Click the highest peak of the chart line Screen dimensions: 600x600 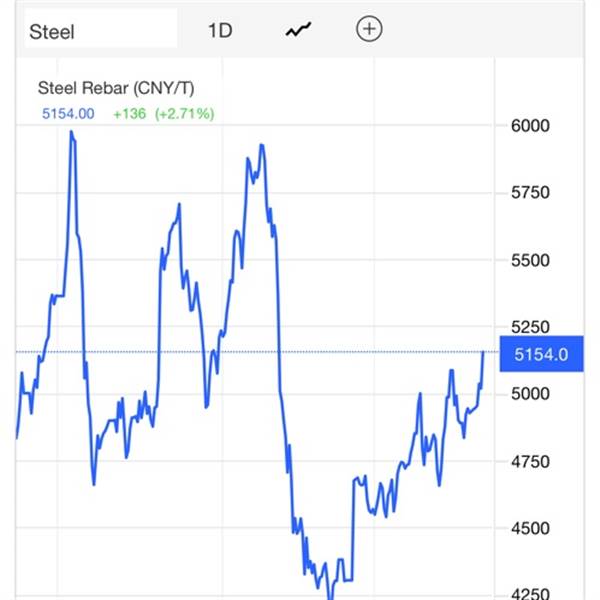[71, 132]
